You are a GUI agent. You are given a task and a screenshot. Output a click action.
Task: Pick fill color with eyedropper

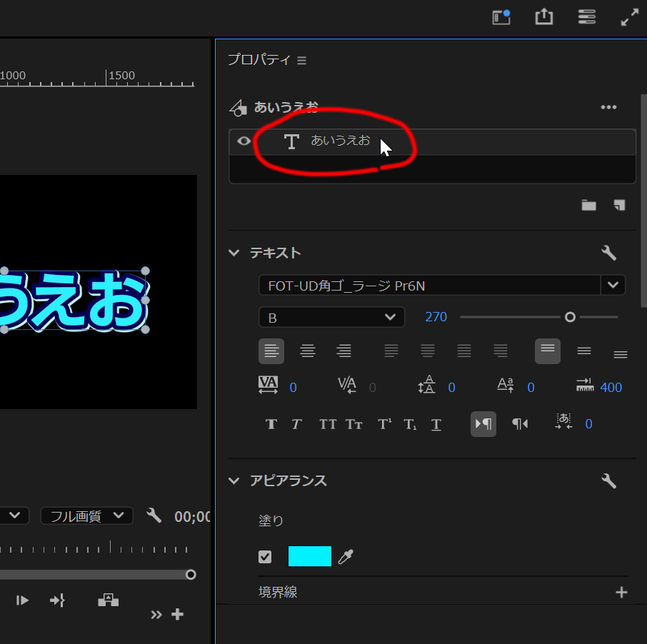click(x=346, y=556)
